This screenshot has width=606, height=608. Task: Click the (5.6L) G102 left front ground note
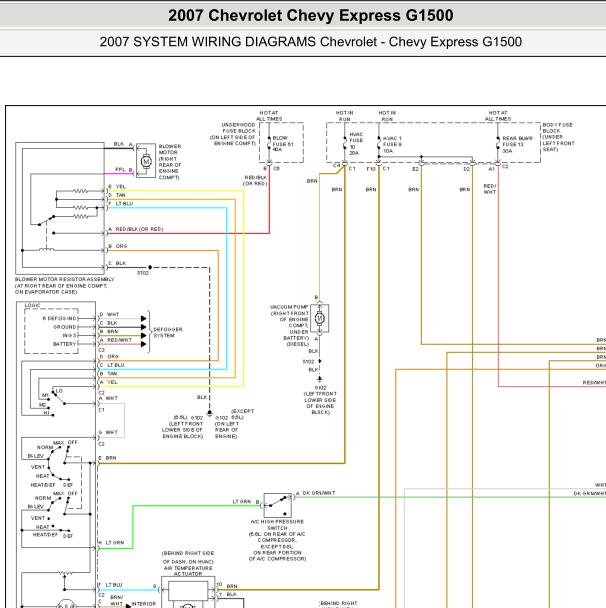pos(183,427)
